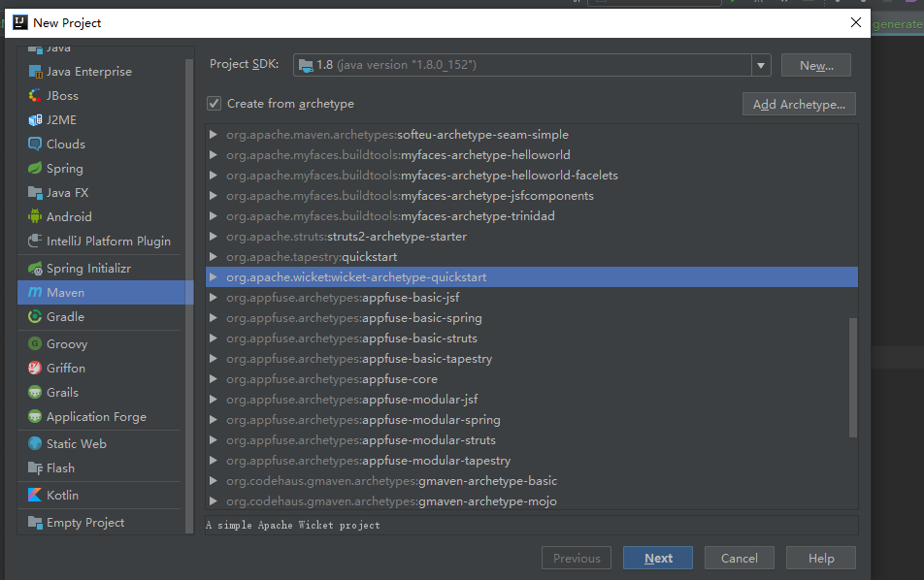Click the Spring leaf icon
This screenshot has width=924, height=580.
click(35, 169)
